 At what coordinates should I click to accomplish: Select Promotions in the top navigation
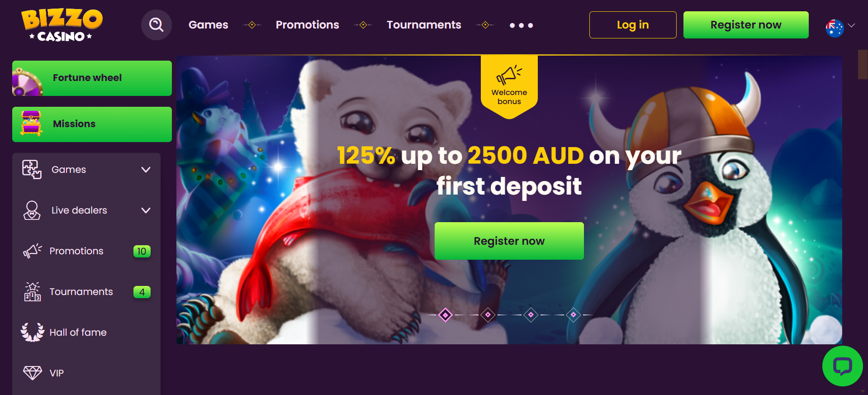click(308, 25)
